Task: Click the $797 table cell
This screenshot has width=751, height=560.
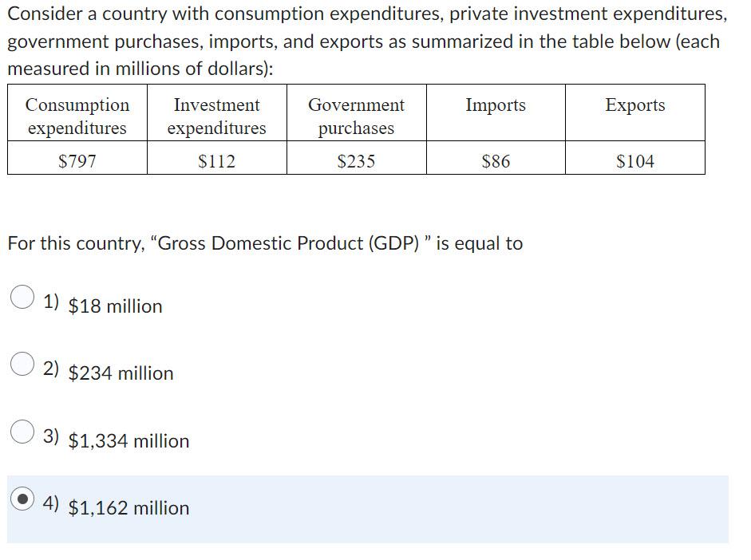Action: point(77,160)
